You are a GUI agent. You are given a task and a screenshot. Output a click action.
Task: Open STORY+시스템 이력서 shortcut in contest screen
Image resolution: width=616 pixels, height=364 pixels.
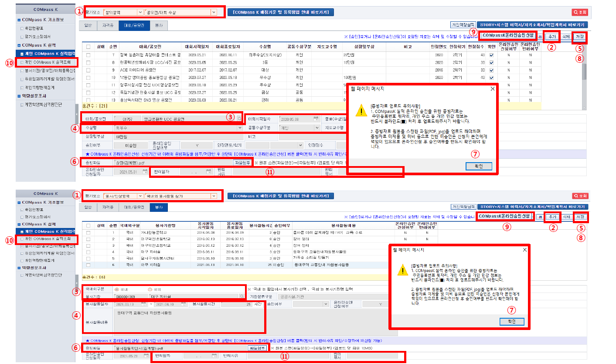(x=532, y=25)
